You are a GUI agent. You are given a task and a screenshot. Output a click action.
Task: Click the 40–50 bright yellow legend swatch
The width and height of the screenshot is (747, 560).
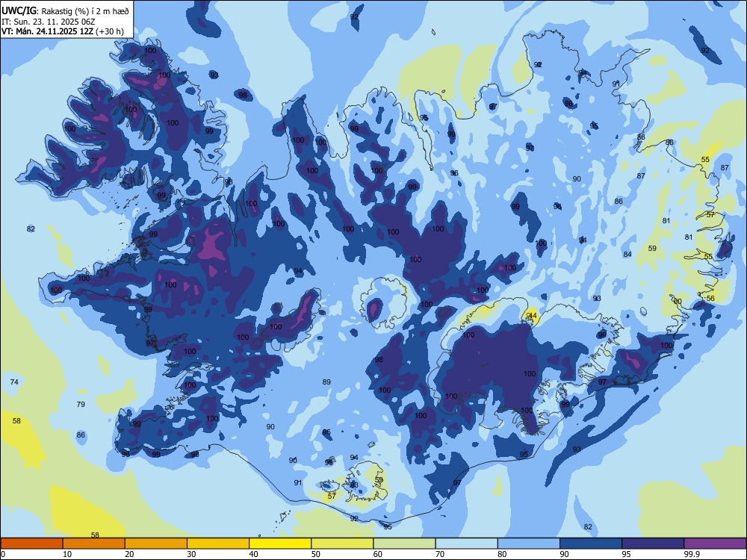(x=280, y=544)
